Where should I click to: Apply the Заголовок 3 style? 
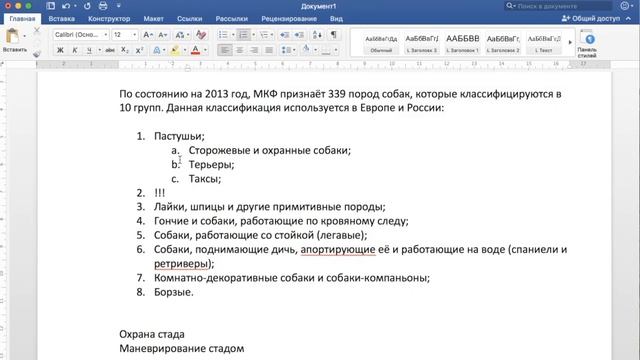pos(422,43)
